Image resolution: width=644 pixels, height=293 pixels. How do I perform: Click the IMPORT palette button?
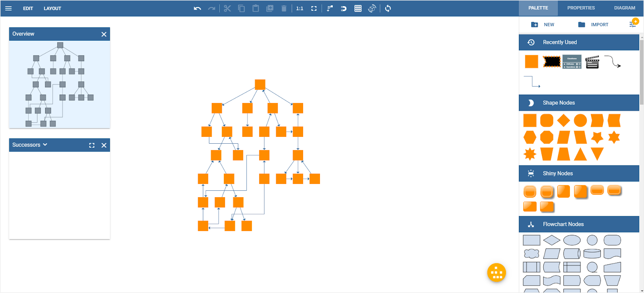click(x=593, y=25)
